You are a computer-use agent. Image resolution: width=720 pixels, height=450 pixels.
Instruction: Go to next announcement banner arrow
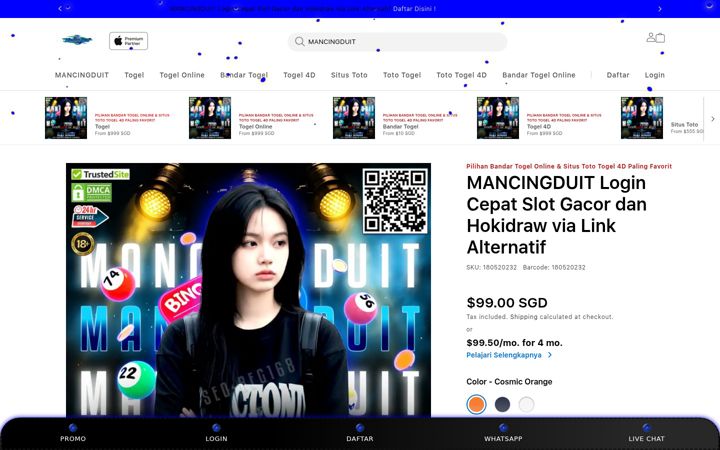[660, 9]
